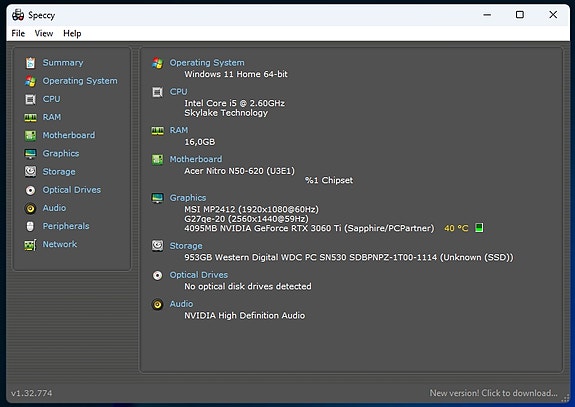575x407 pixels.
Task: Click the Storage section heading in summary
Action: point(186,246)
